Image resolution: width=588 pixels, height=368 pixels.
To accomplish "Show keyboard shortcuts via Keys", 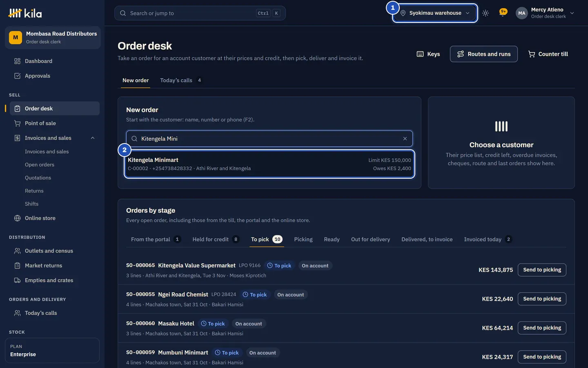I will click(428, 54).
